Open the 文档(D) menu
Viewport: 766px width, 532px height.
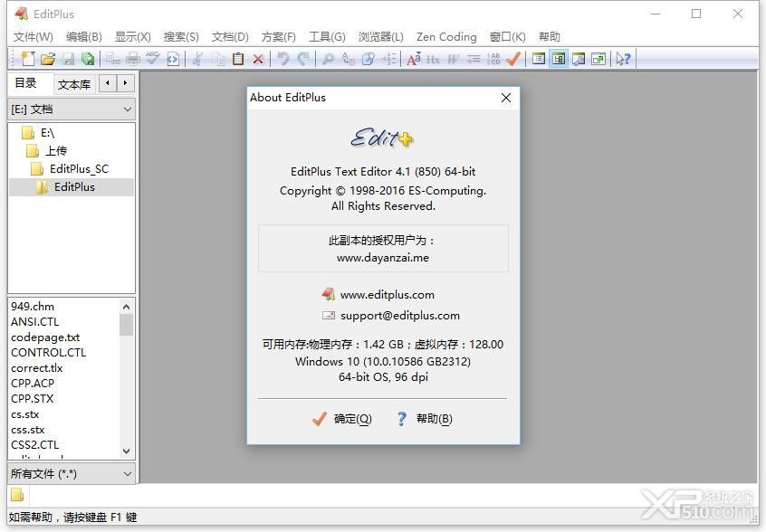coord(230,37)
